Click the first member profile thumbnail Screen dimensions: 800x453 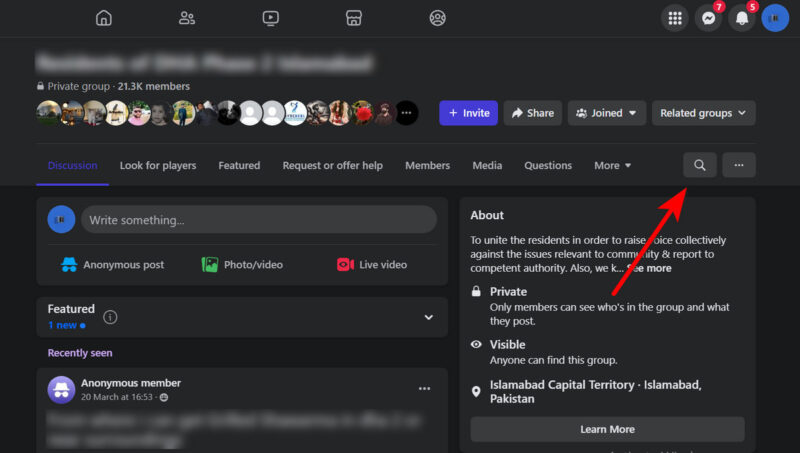tap(48, 113)
